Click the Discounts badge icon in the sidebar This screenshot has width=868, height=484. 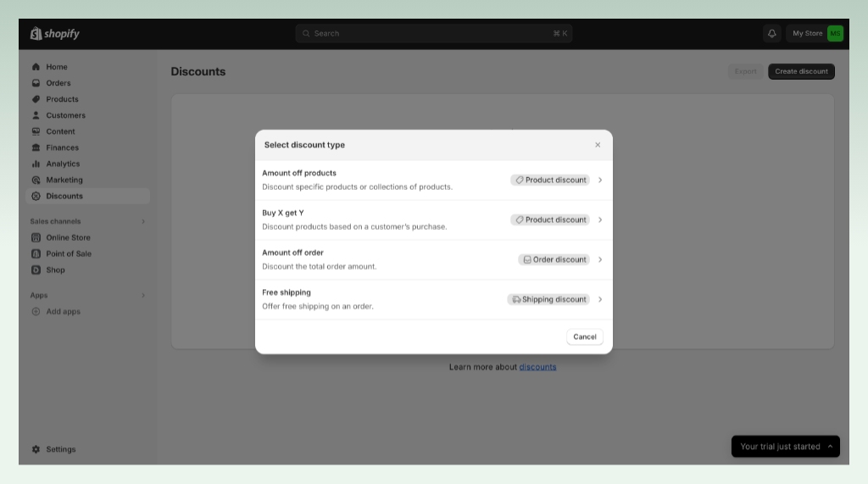36,196
